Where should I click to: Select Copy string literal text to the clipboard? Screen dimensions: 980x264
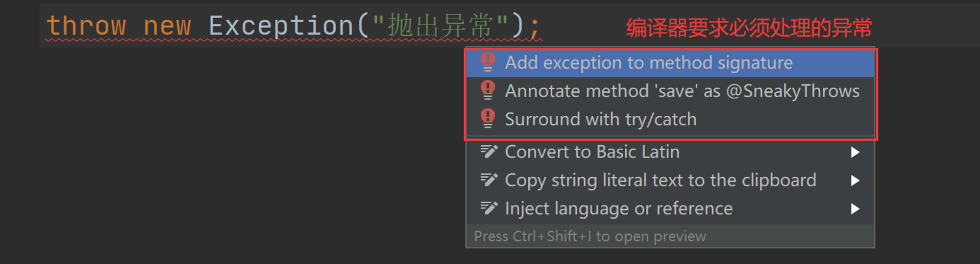pos(670,181)
